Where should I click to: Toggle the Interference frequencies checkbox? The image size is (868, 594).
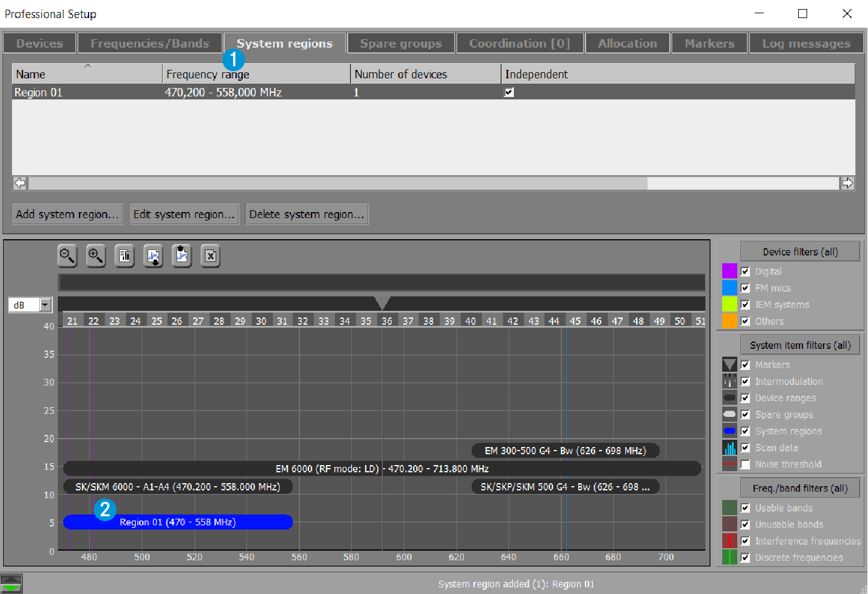[x=745, y=541]
